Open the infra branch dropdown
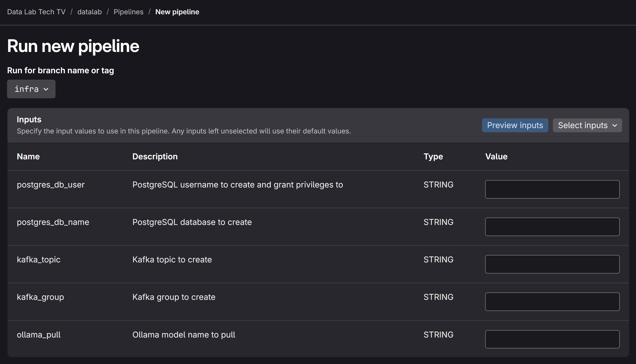Image resolution: width=636 pixels, height=364 pixels. [x=31, y=89]
